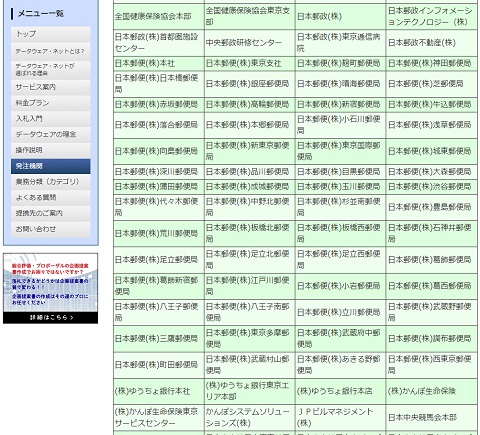Select 日本郵便(株)本社 cell
The image size is (480, 435).
(x=159, y=63)
